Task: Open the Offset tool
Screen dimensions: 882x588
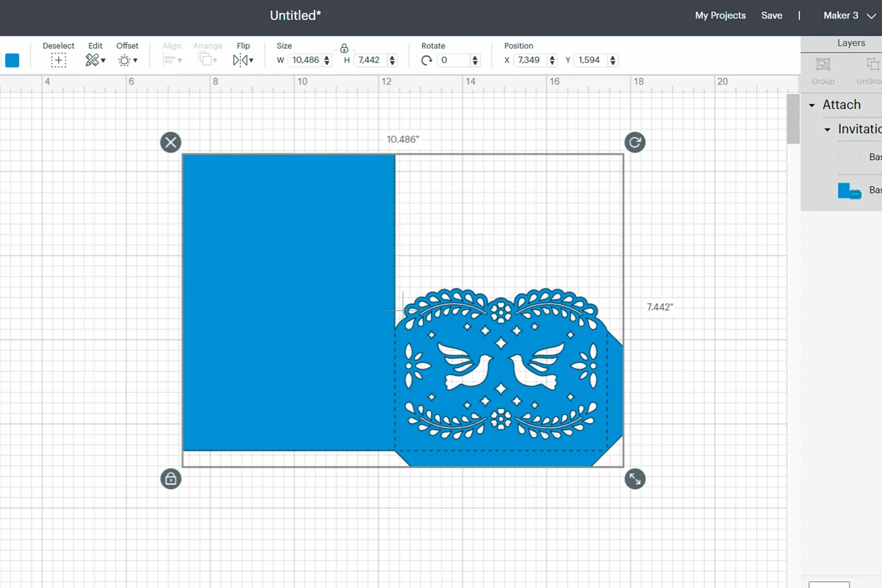Action: [x=127, y=60]
